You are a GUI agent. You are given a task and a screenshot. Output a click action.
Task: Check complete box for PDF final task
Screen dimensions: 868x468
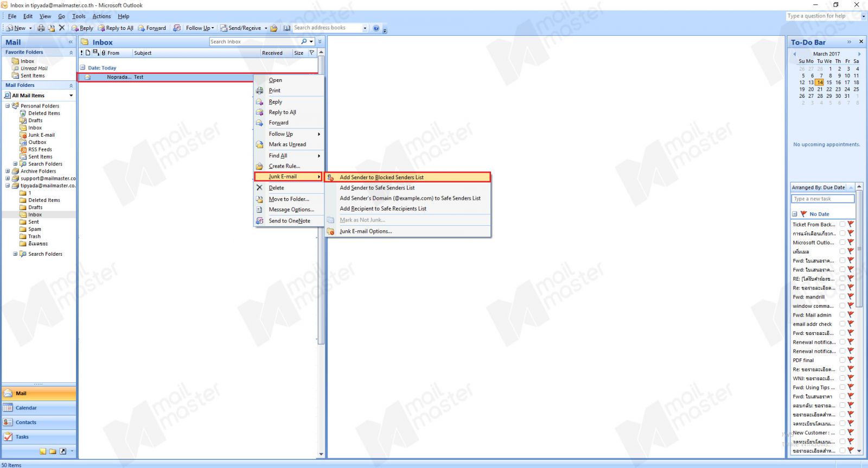[x=842, y=360]
